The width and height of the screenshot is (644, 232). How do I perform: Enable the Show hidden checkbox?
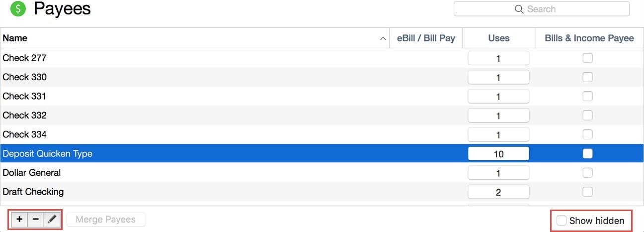(x=562, y=221)
